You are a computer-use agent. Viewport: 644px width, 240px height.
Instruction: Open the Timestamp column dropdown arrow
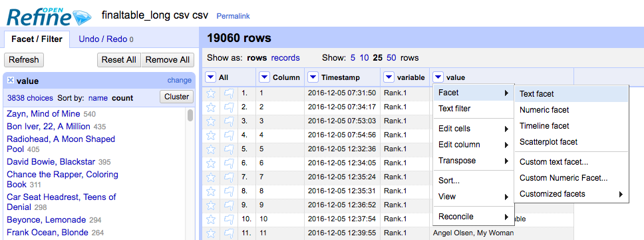pos(313,77)
